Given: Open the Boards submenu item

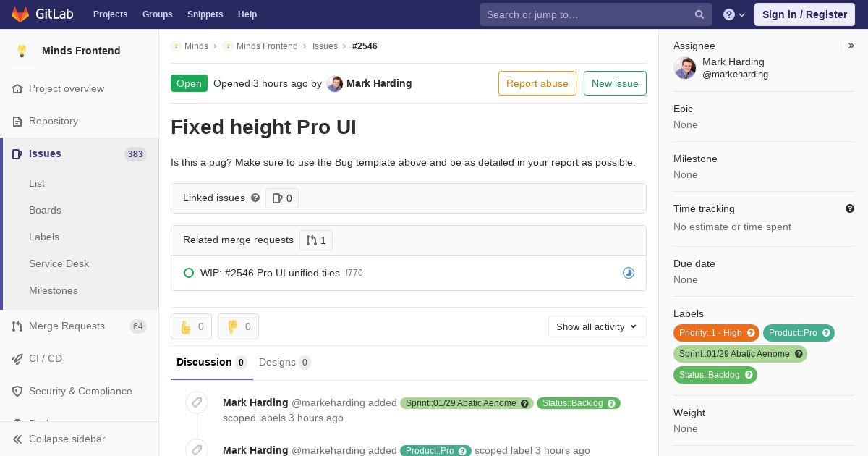Looking at the screenshot, I should coord(45,210).
